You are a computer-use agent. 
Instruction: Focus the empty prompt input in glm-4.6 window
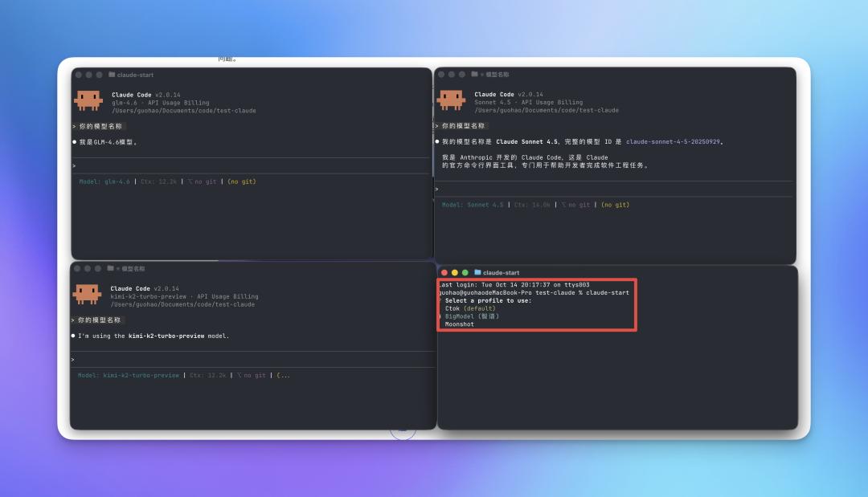pos(252,166)
